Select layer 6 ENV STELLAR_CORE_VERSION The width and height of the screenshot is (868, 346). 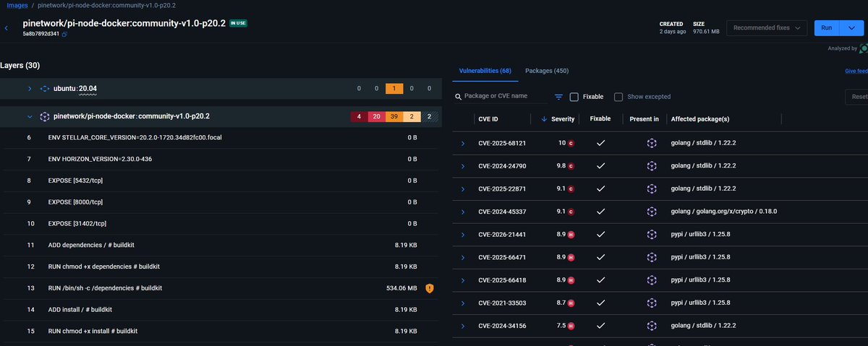point(221,137)
